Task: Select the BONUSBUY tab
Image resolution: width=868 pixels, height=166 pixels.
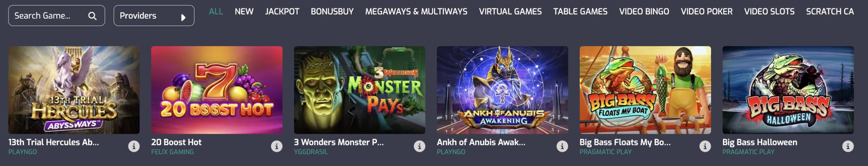Action: pos(332,12)
